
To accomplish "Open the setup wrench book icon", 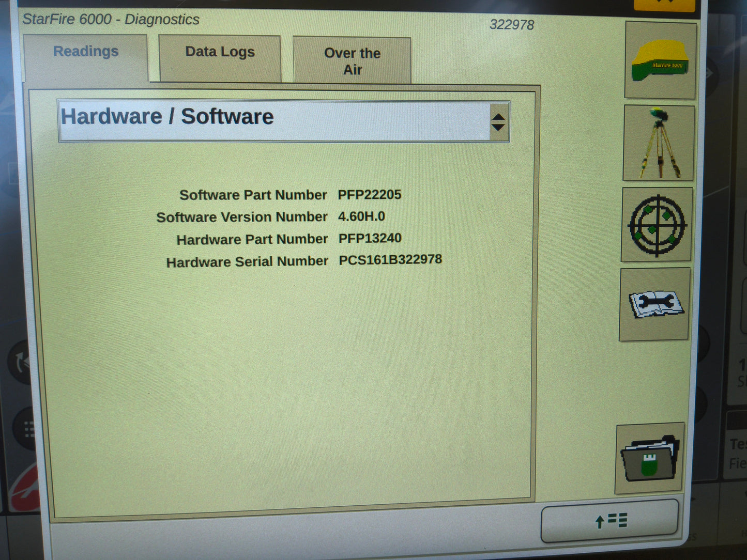I will [x=654, y=304].
